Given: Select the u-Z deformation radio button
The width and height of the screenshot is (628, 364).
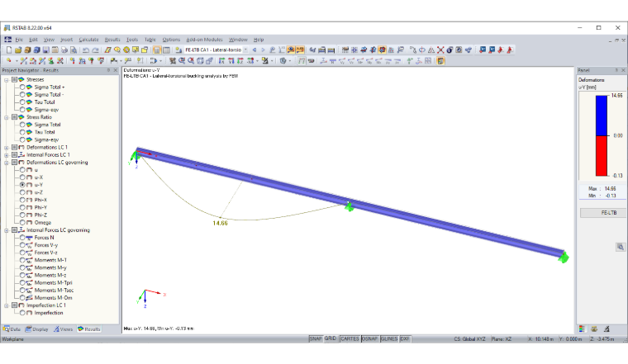Looking at the screenshot, I should tap(22, 192).
